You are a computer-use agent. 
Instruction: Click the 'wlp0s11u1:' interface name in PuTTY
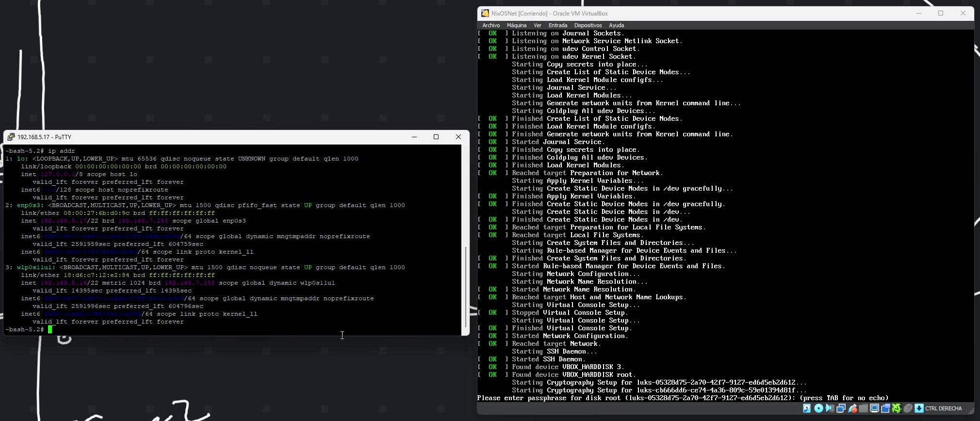(x=36, y=267)
